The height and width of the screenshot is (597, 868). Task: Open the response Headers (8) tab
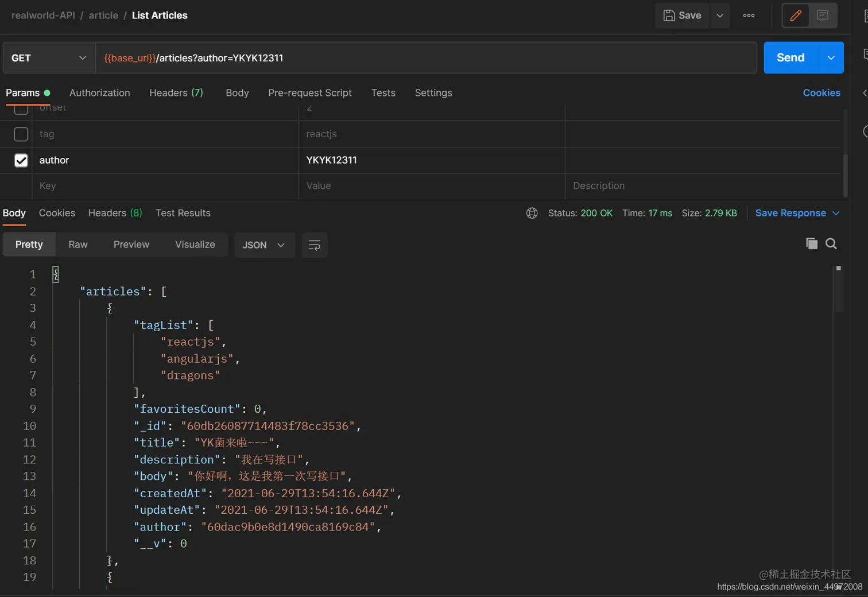pos(115,213)
